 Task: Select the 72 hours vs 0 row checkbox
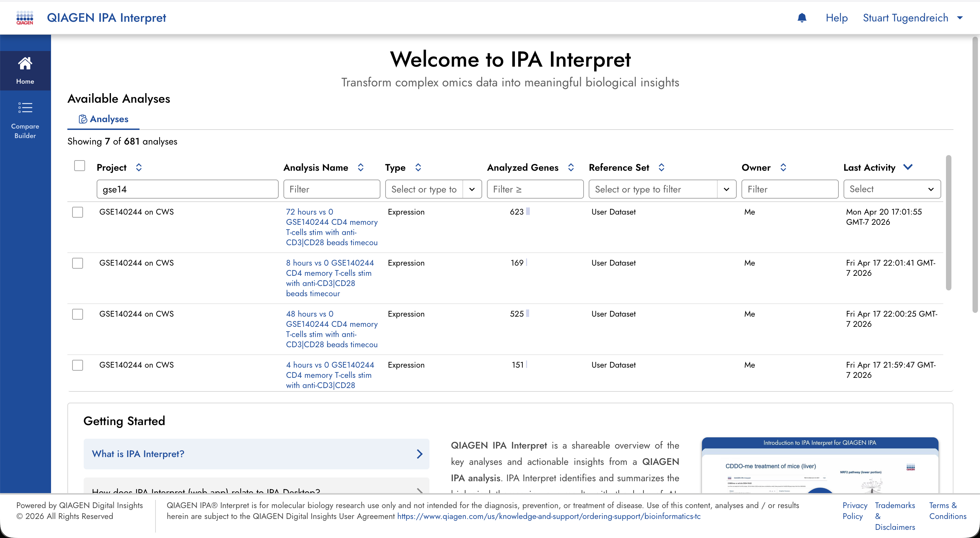[78, 212]
